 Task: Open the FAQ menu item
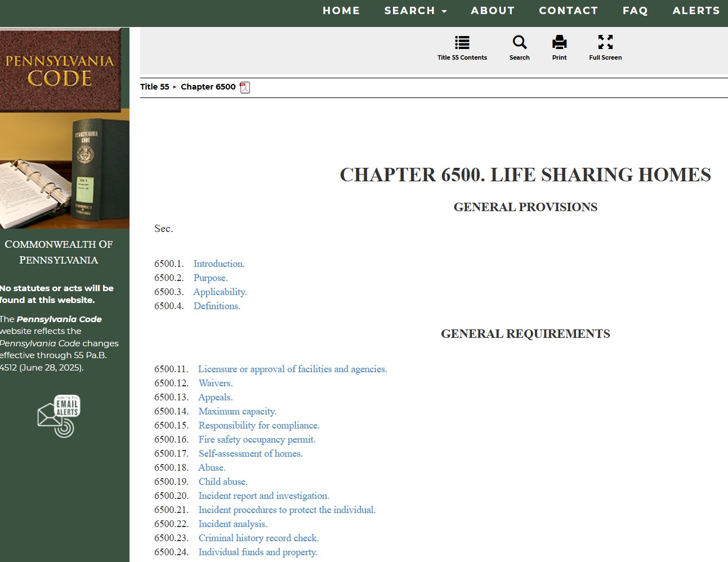click(x=635, y=11)
